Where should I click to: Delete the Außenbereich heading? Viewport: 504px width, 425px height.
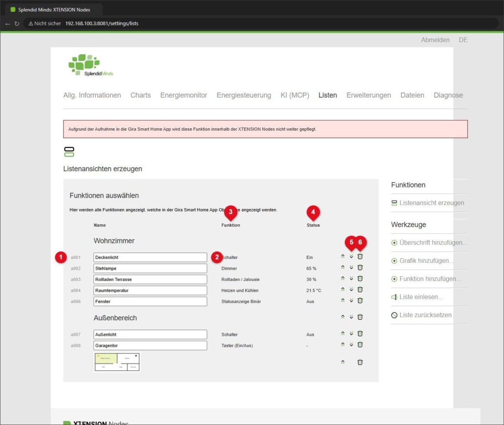(x=360, y=317)
